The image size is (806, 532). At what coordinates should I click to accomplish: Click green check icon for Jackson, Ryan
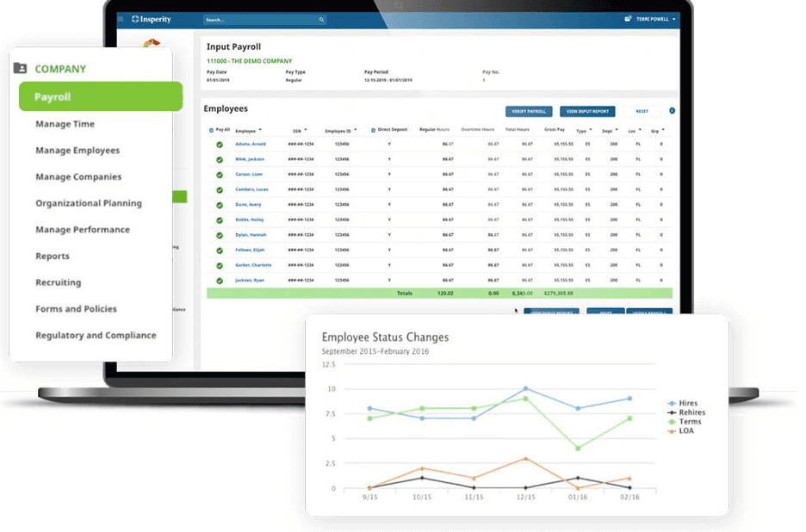tap(220, 281)
